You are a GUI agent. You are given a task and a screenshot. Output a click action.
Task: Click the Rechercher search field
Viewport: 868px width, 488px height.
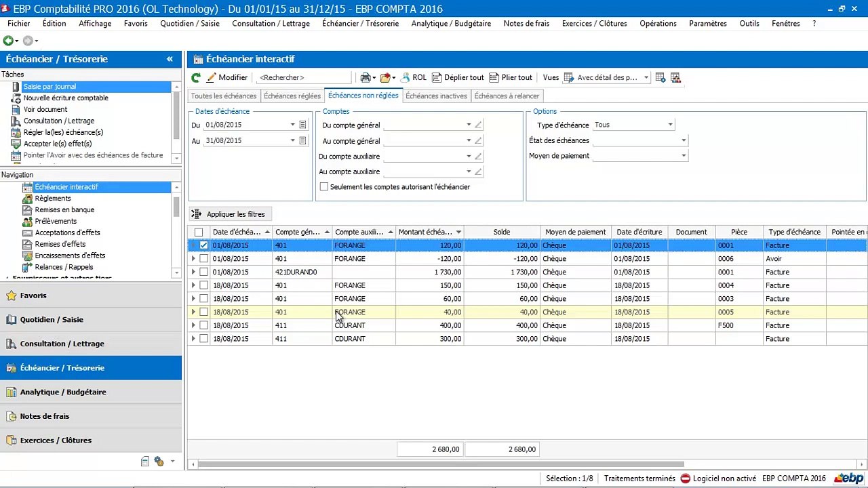[304, 78]
